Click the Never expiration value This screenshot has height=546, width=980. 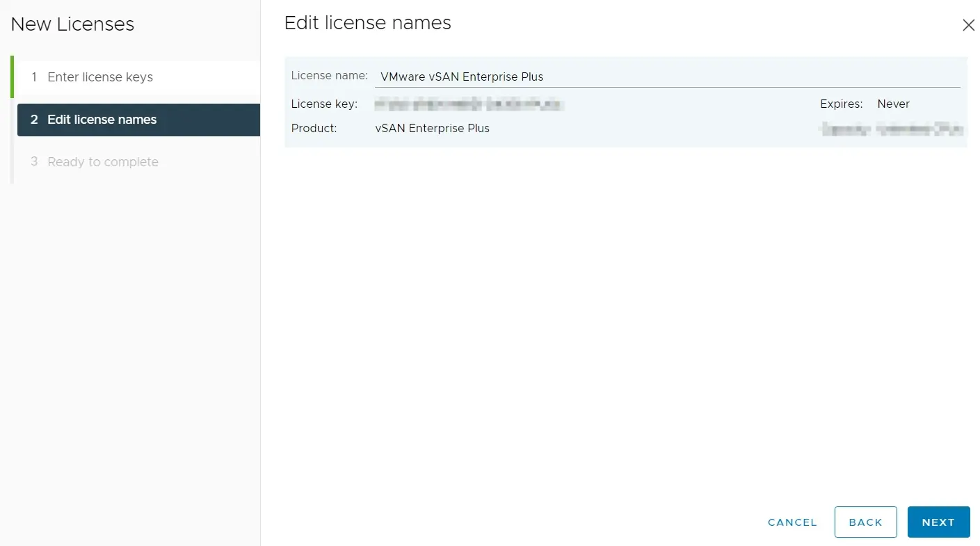click(893, 104)
